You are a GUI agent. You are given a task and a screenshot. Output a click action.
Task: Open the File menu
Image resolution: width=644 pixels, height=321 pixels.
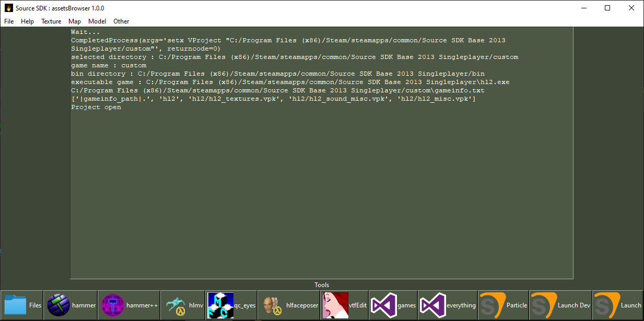[9, 21]
